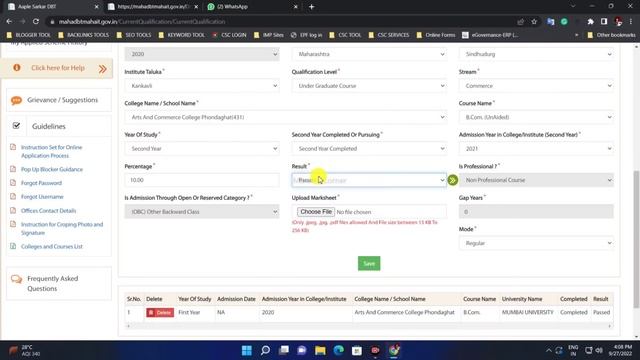Open File Explorer from the taskbar
The image size is (640, 360).
[x=320, y=350]
